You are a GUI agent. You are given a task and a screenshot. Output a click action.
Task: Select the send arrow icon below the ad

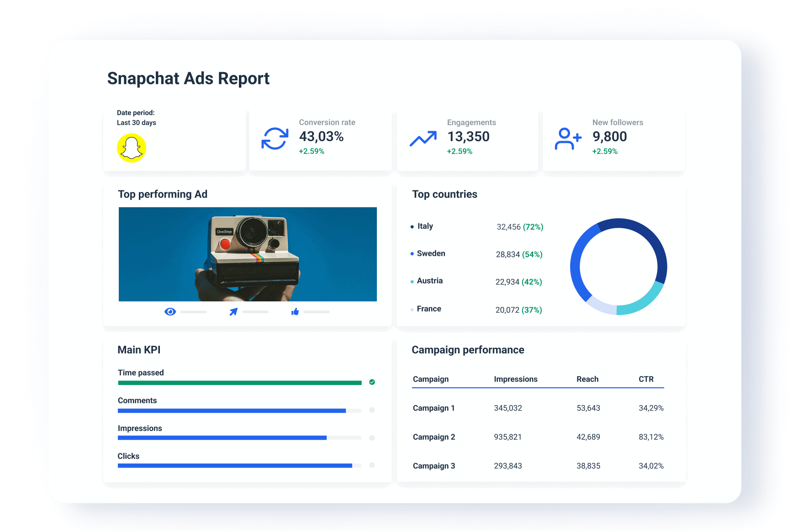[x=233, y=311]
